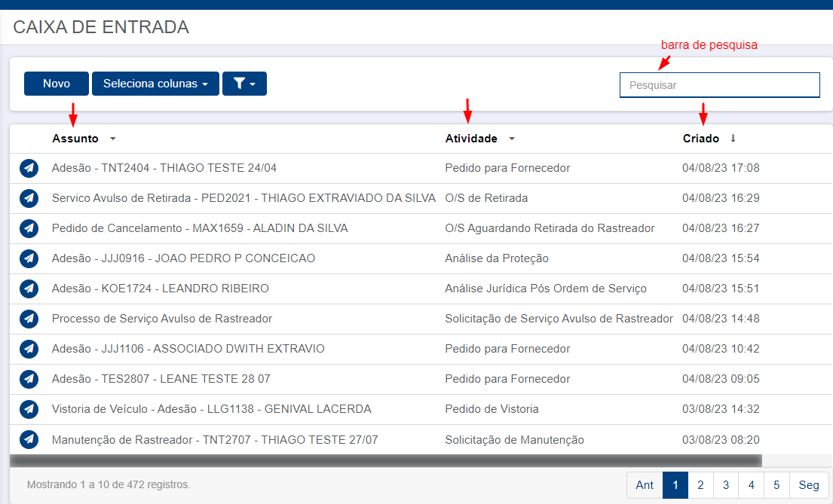Expand the Atividade column header caret

point(512,139)
